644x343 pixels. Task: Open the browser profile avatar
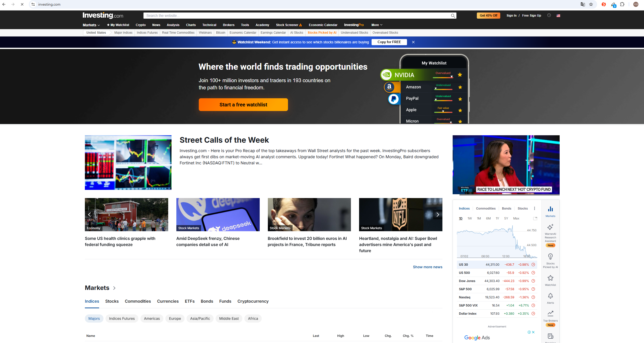(x=636, y=4)
